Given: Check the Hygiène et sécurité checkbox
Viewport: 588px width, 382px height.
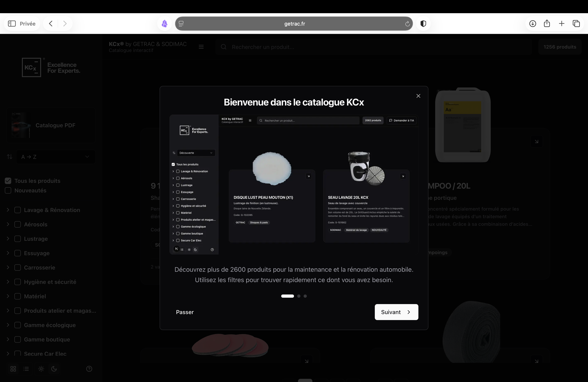Looking at the screenshot, I should pos(18,282).
